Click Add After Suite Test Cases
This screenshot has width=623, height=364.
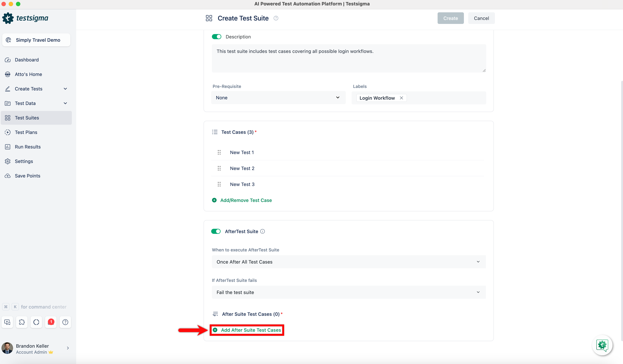(250, 330)
